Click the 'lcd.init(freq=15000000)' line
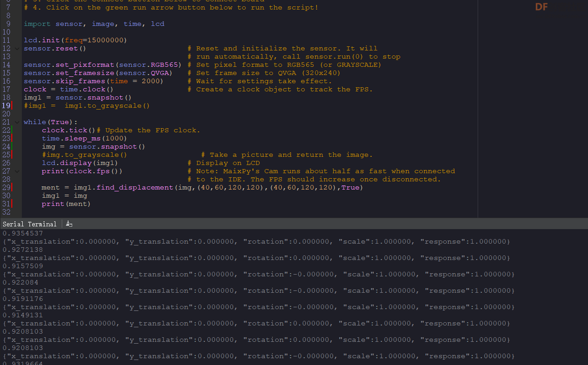 75,40
